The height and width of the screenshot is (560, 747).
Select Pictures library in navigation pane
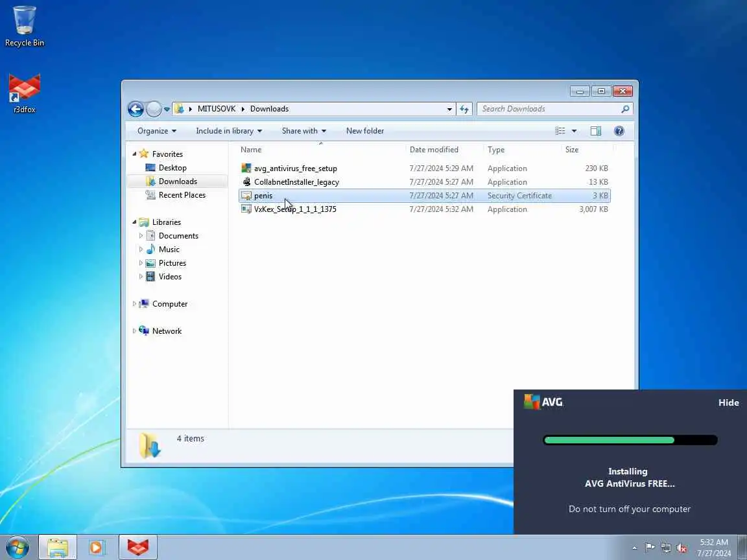click(172, 263)
